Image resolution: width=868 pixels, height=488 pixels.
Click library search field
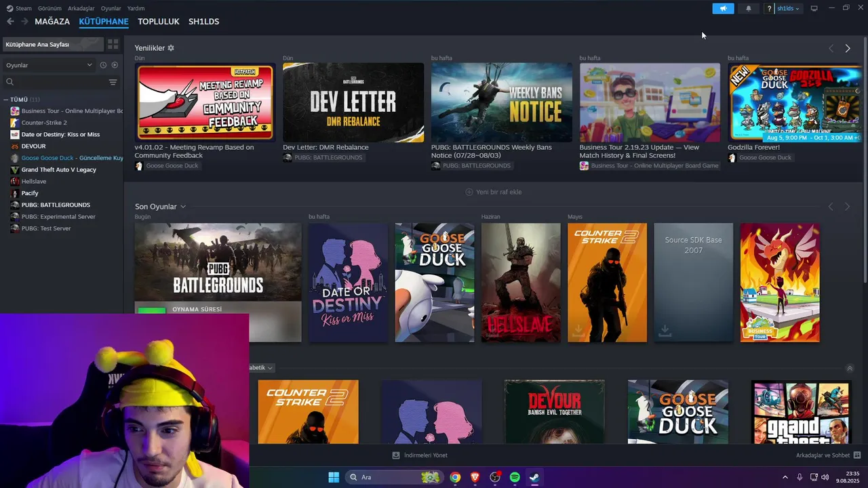(x=53, y=82)
